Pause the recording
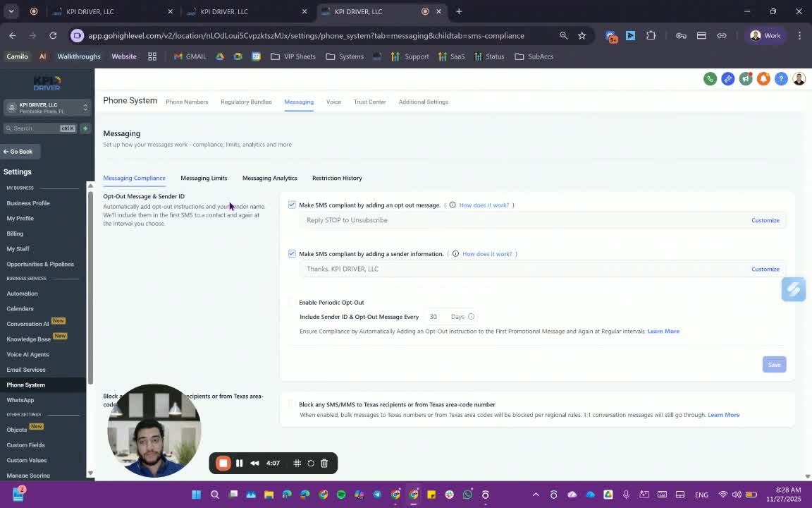812x508 pixels. coord(239,463)
